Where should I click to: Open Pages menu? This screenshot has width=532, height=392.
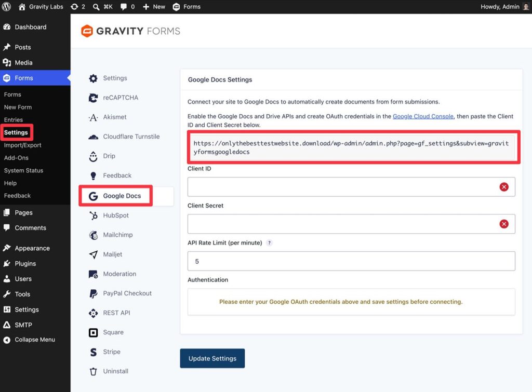tap(35, 213)
